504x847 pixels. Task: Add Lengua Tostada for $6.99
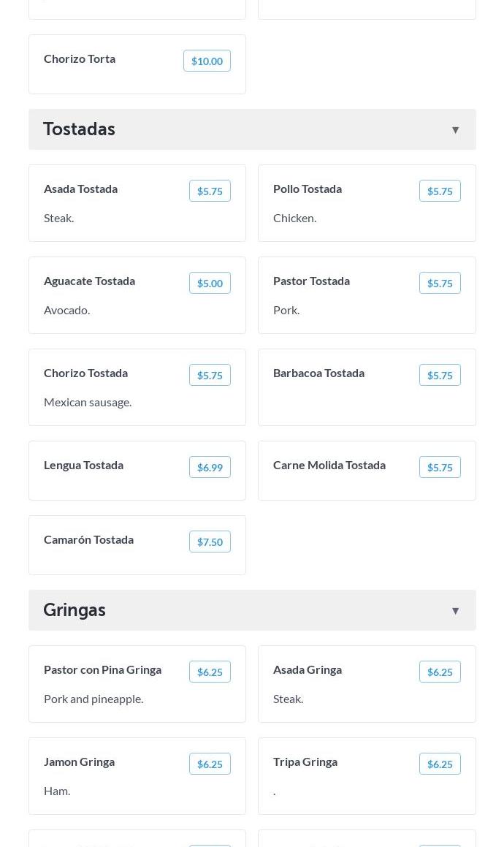click(x=210, y=467)
